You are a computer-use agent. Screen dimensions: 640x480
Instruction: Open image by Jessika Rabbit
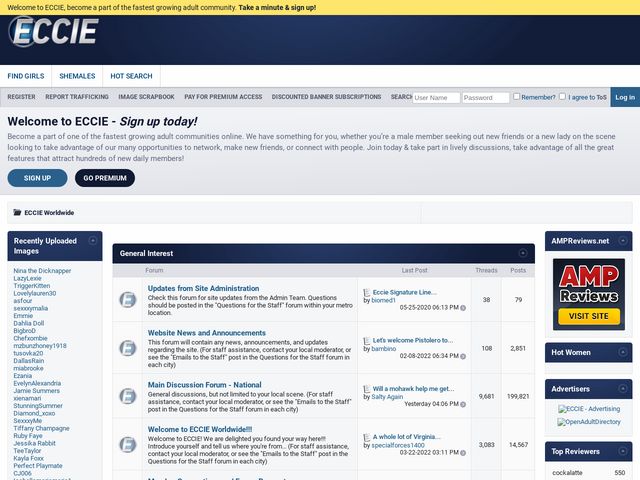click(34, 443)
